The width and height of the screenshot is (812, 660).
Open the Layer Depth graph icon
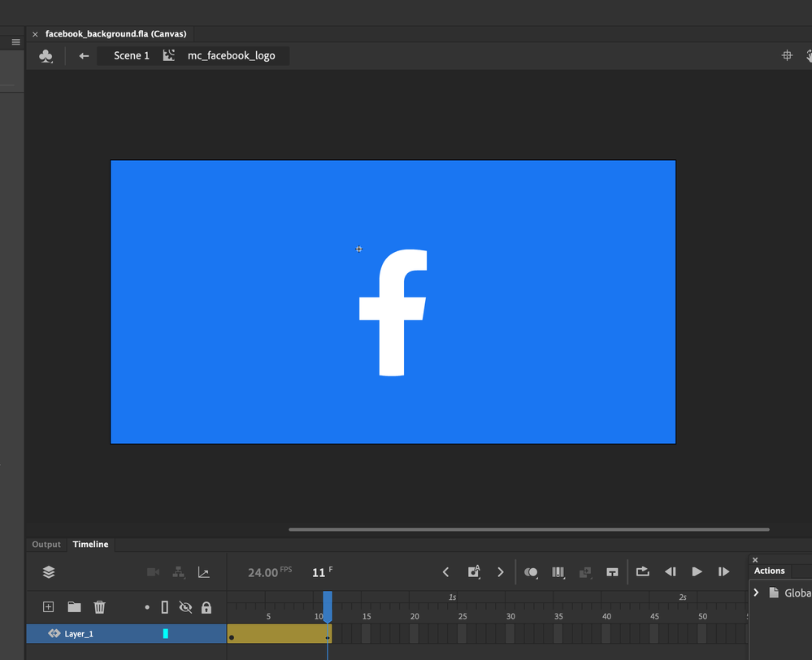[x=204, y=572]
